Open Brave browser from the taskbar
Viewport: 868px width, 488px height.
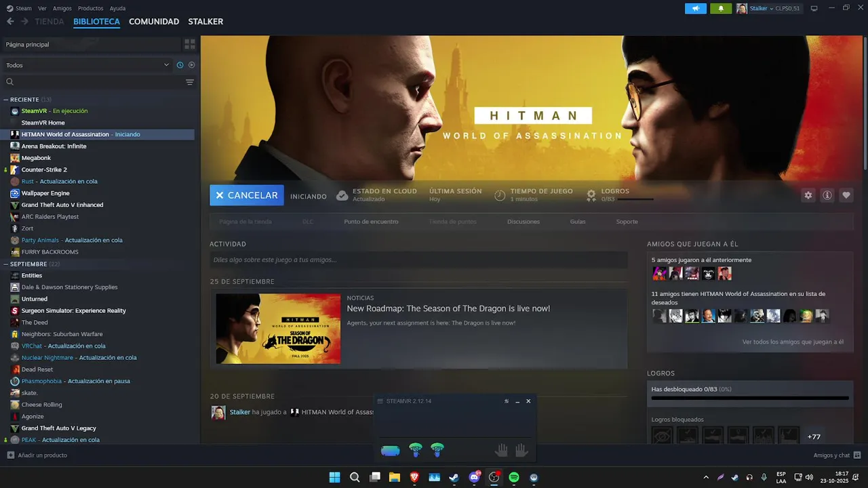coord(414,477)
